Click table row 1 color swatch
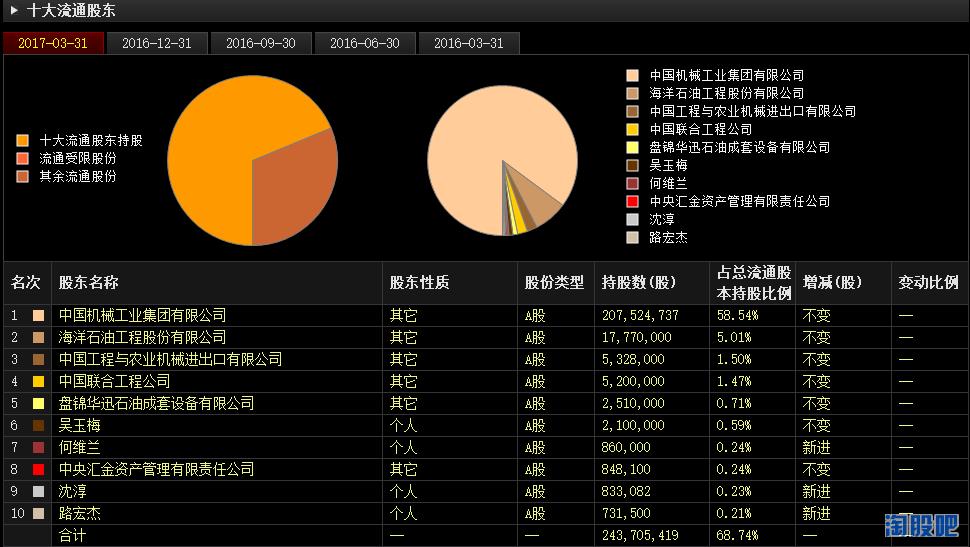 tap(38, 316)
